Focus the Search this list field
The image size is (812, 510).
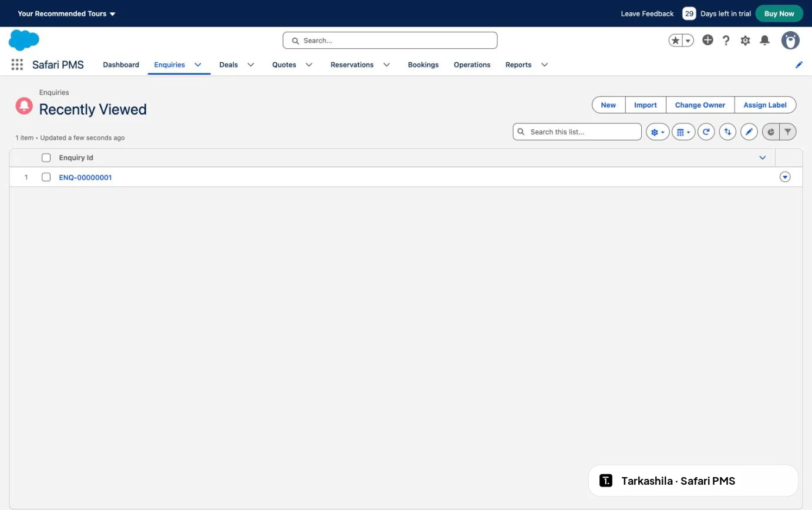577,132
